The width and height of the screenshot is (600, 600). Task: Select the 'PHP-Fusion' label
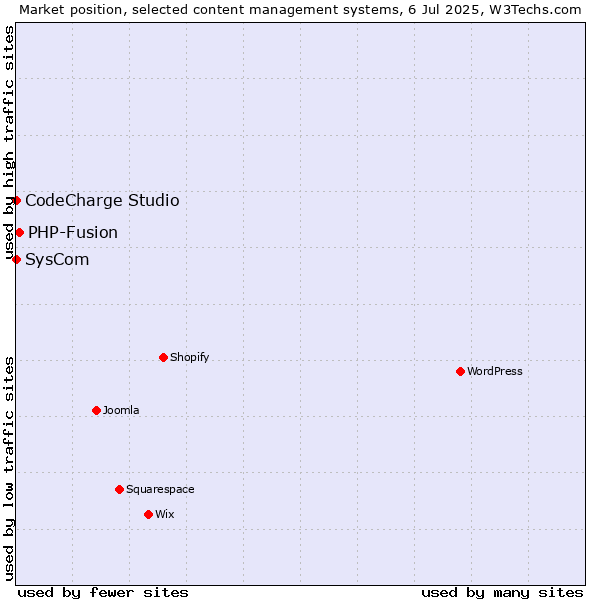(x=73, y=232)
